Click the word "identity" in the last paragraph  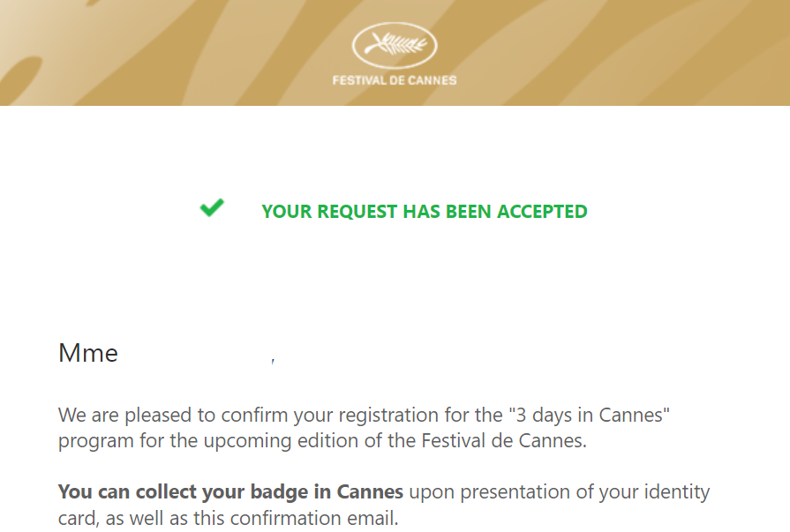(678, 491)
